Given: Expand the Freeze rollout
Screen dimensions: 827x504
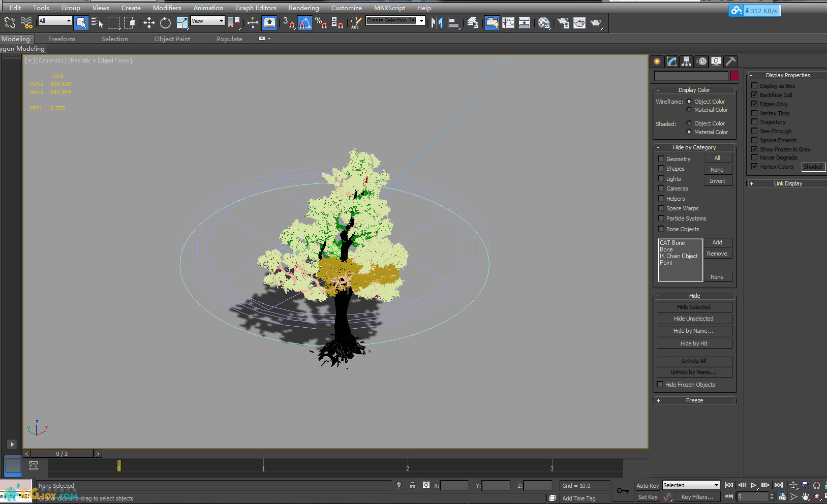Looking at the screenshot, I should [694, 400].
